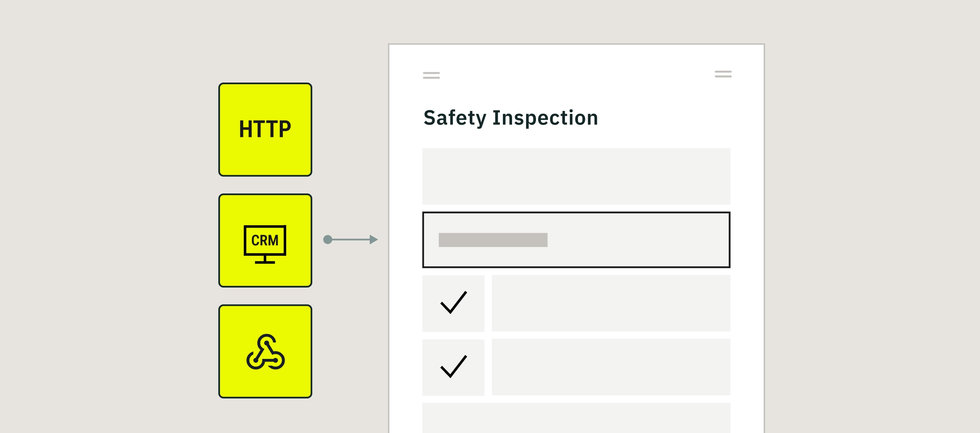Viewport: 980px width, 433px height.
Task: Click the arrowhead pointing to the form
Action: coord(374,240)
